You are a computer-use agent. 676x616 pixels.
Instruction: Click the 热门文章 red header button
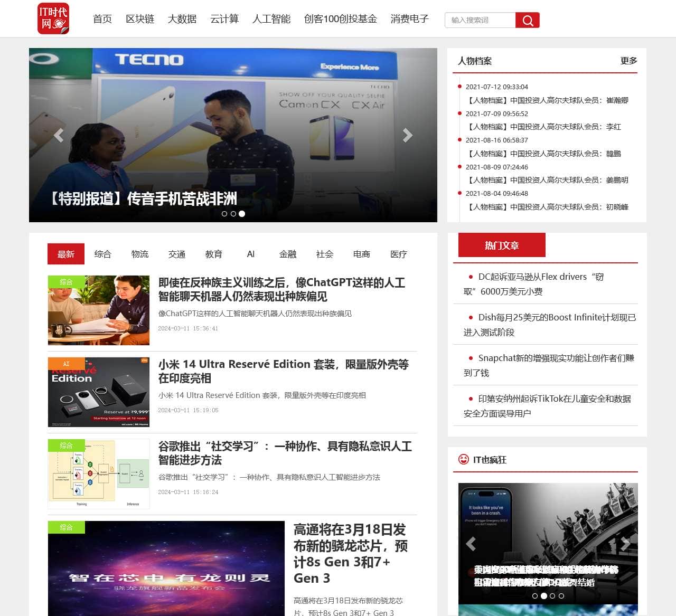click(x=502, y=245)
